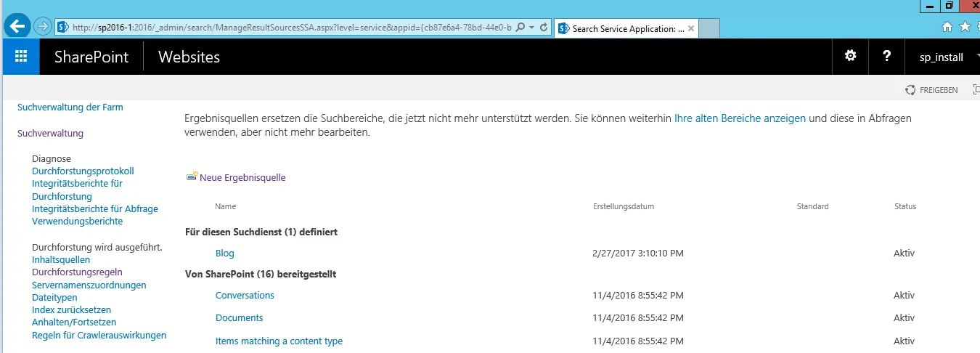Click the address bar search magnifier
The image size is (980, 353).
521,28
